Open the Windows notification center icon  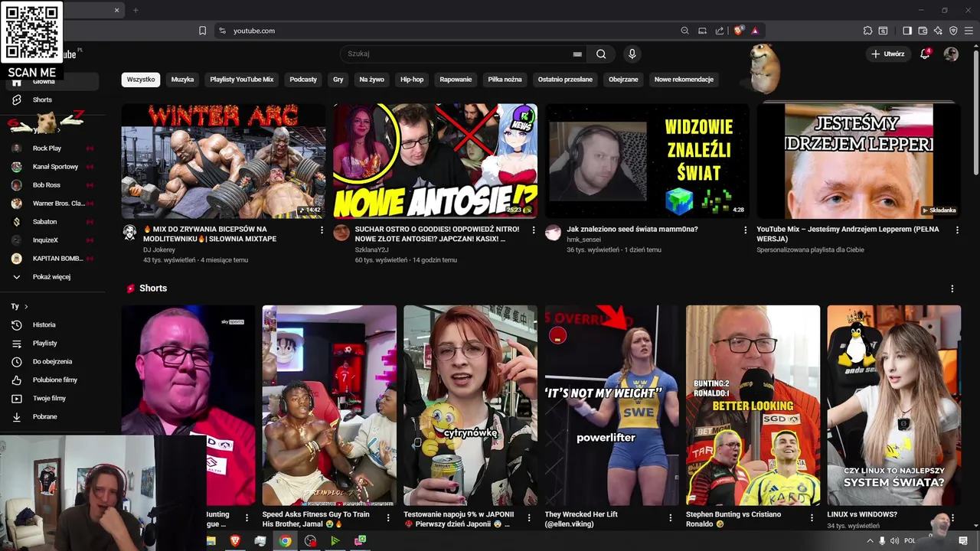coord(963,541)
